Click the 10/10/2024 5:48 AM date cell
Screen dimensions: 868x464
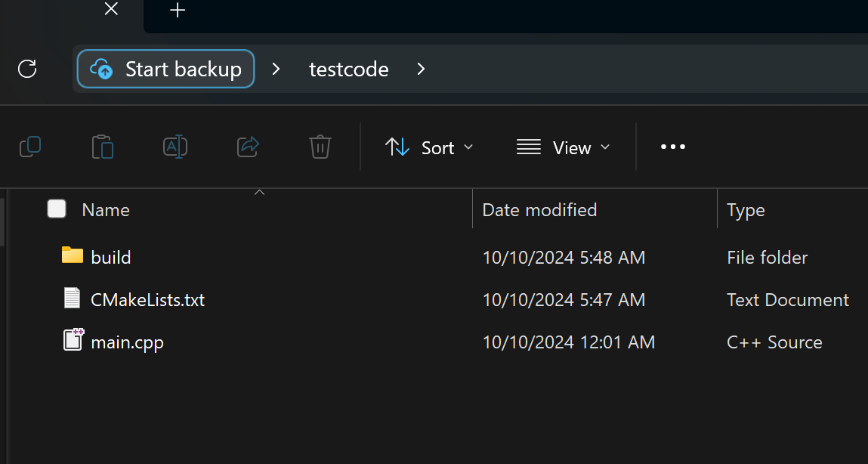564,258
